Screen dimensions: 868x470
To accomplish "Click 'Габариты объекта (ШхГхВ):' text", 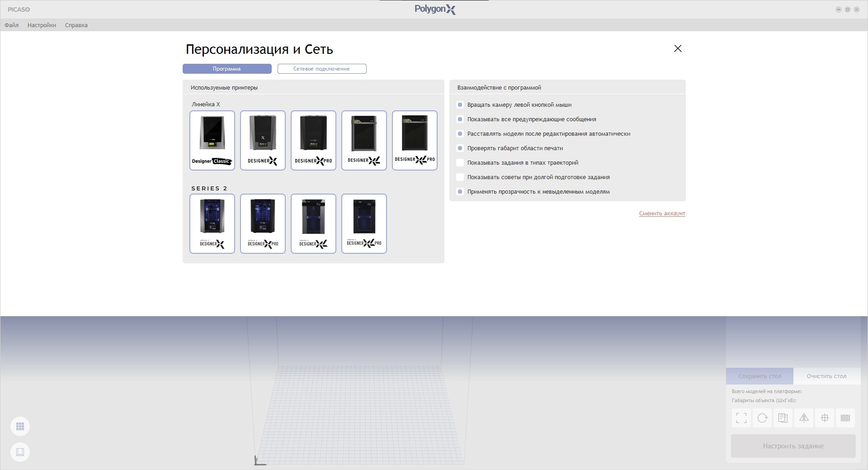I will 764,401.
